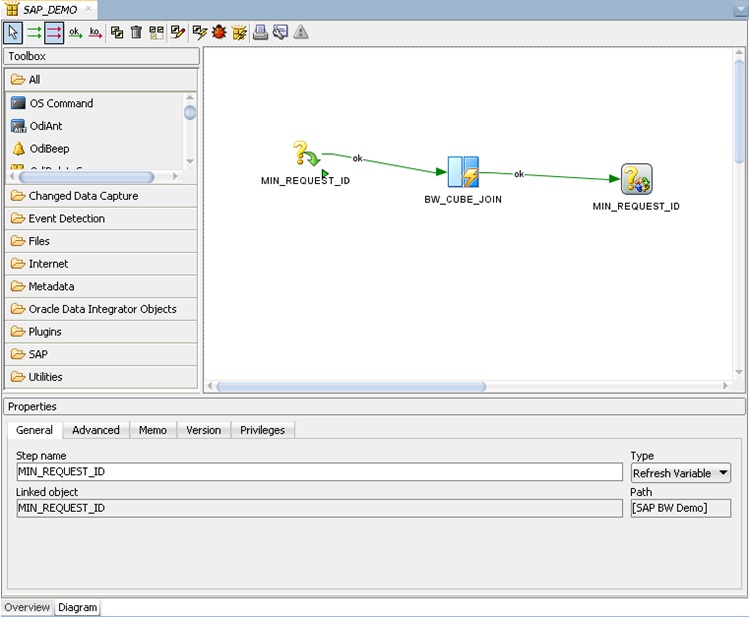Expand Oracle Data Integrator Objects folder
Viewport: 750px width, 617px height.
click(101, 309)
